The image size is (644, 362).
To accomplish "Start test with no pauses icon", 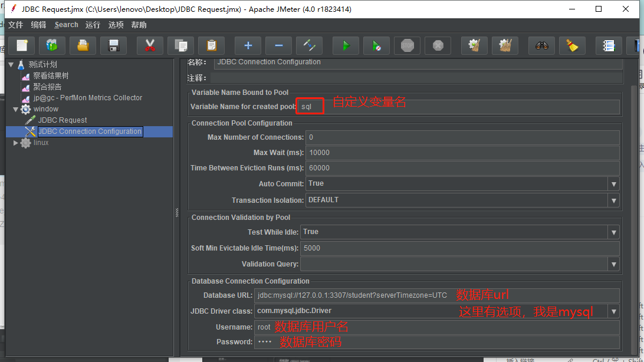I will coord(377,45).
